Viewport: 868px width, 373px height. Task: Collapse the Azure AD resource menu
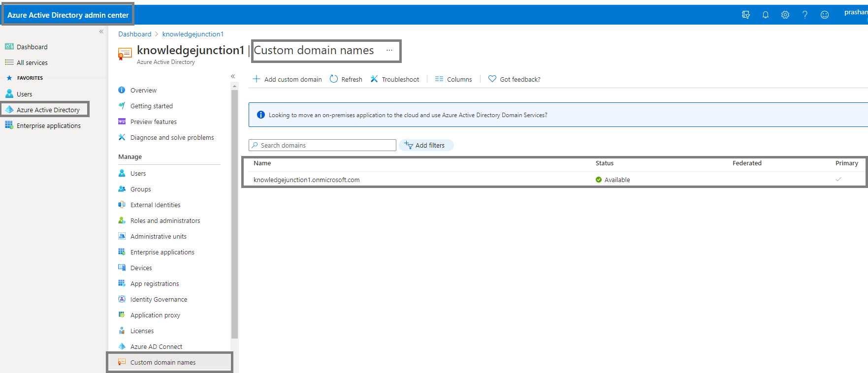pyautogui.click(x=233, y=76)
